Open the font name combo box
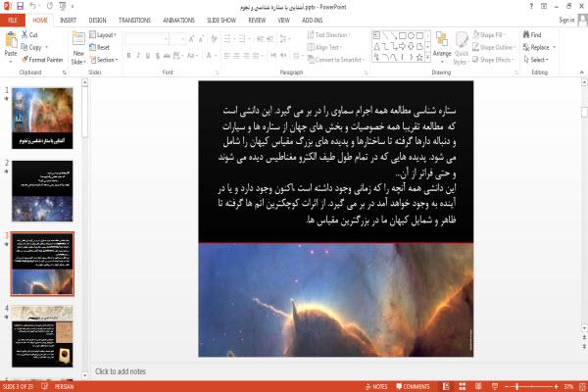The height and width of the screenshot is (392, 588). (x=147, y=38)
